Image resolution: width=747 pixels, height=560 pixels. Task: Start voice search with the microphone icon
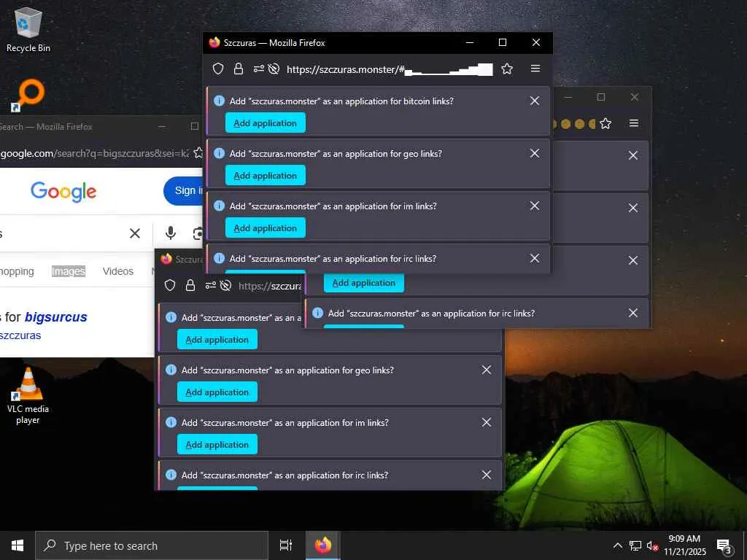pyautogui.click(x=171, y=233)
